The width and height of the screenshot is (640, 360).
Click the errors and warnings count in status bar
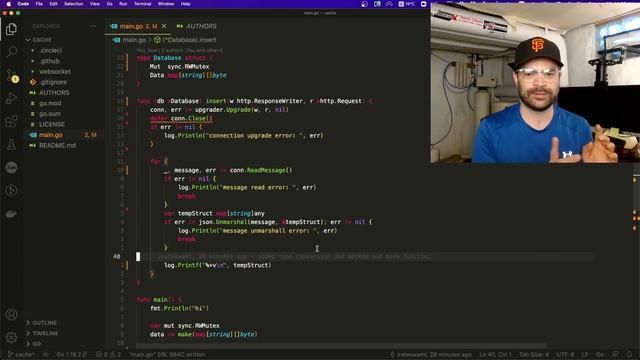click(108, 354)
